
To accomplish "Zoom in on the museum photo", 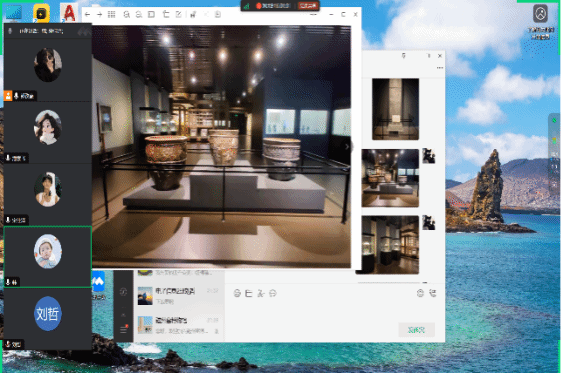I will click(126, 14).
